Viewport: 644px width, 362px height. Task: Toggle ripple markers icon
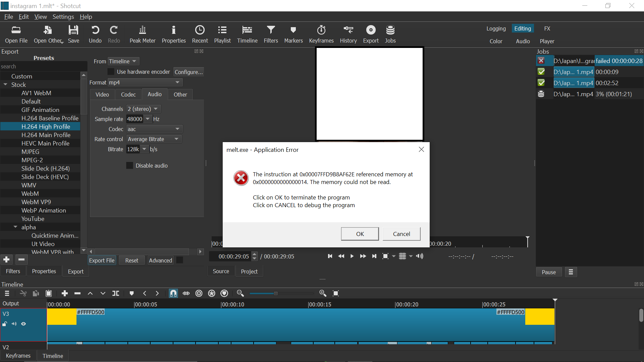pyautogui.click(x=224, y=294)
